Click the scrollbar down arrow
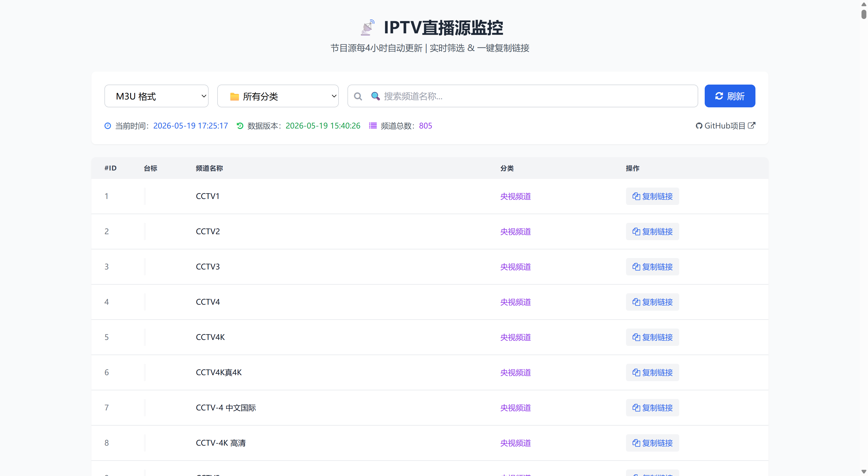Screen dimensions: 868x476 coord(864,472)
